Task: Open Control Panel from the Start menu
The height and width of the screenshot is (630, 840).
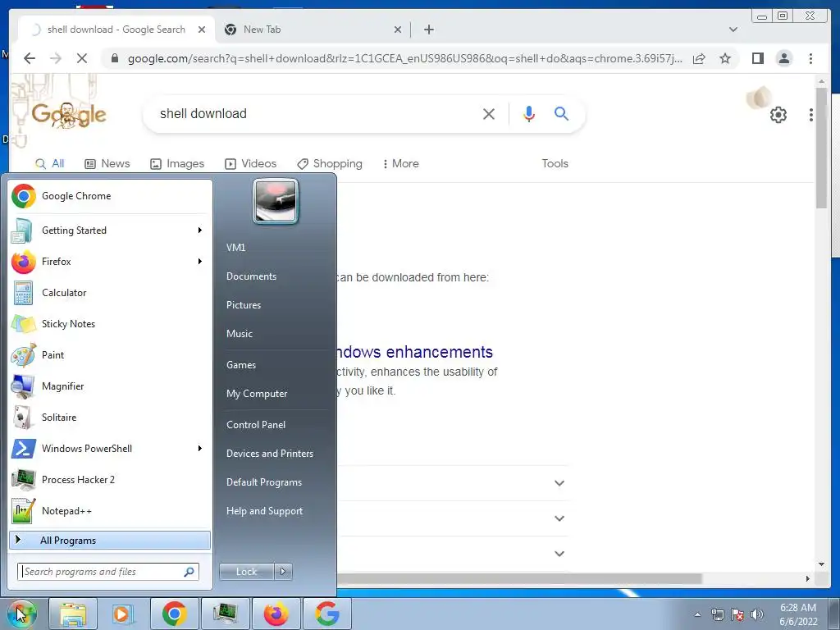Action: [x=256, y=425]
